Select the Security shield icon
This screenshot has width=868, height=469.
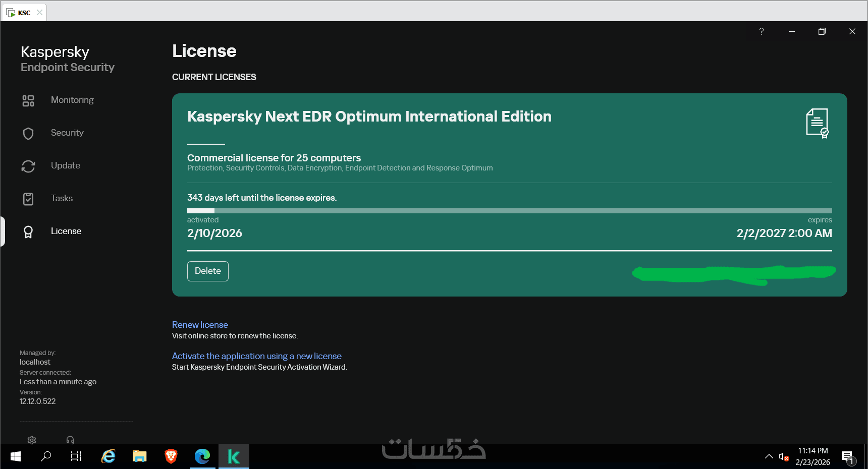(x=28, y=134)
